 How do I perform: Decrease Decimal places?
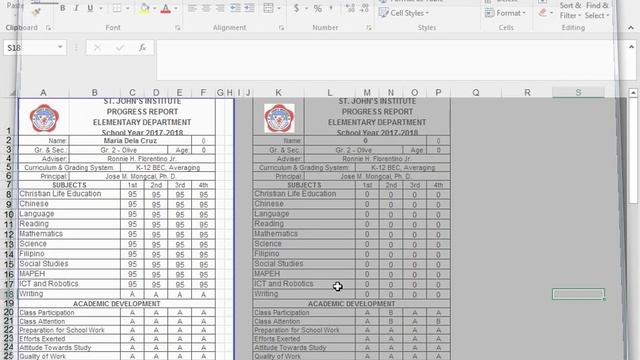(364, 8)
